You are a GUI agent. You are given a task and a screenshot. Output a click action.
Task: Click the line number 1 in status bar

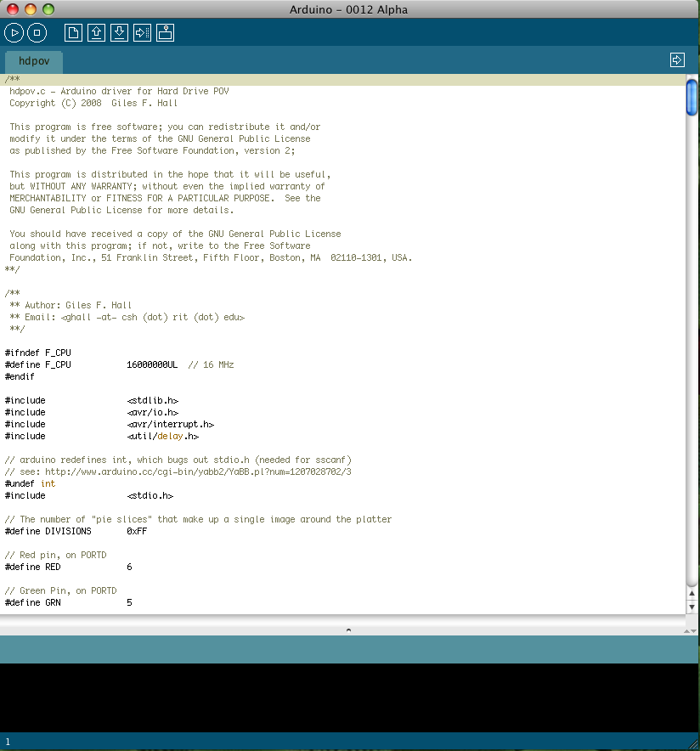pos(8,742)
